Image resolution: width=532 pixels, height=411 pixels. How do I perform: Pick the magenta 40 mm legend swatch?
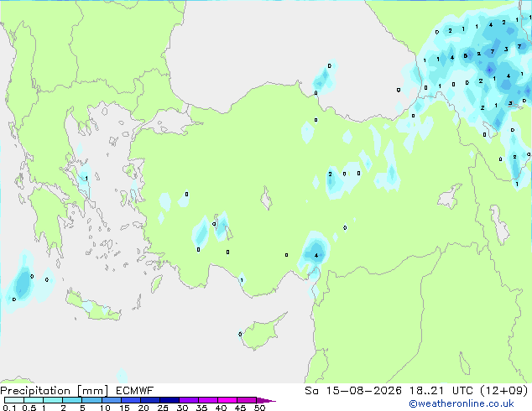tap(227, 400)
